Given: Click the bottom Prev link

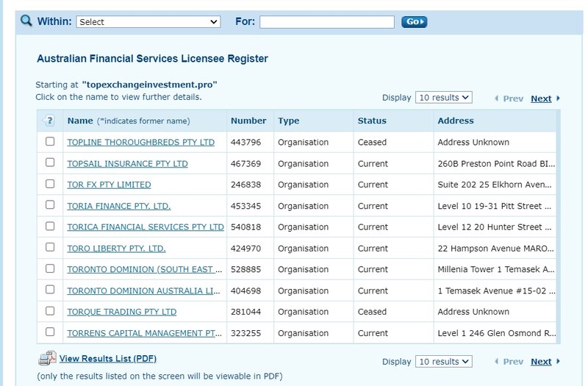Looking at the screenshot, I should [x=513, y=362].
